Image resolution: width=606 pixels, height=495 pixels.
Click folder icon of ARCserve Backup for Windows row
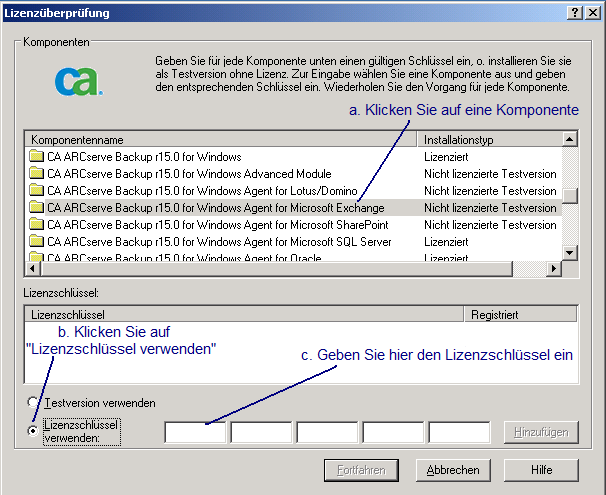(x=36, y=156)
